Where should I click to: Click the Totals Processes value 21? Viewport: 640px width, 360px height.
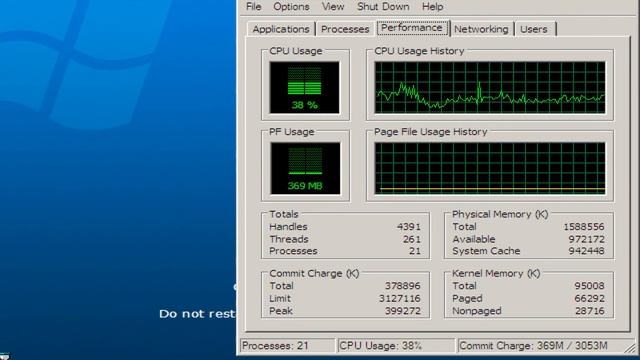pos(415,251)
